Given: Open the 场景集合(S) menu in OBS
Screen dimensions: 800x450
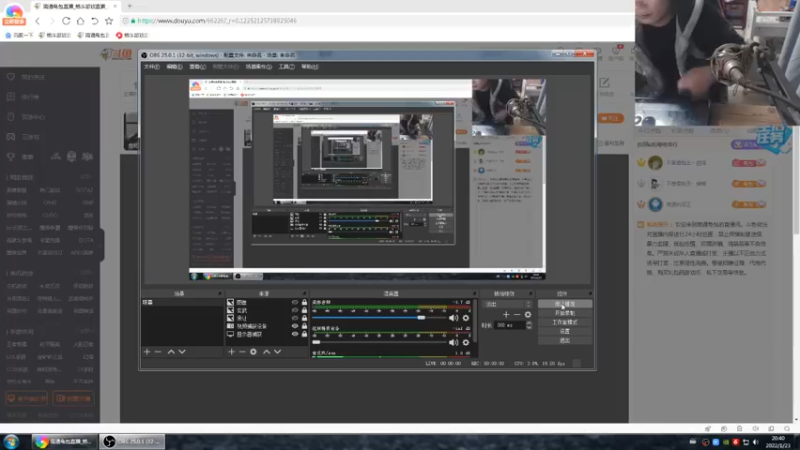Looking at the screenshot, I should (x=258, y=67).
